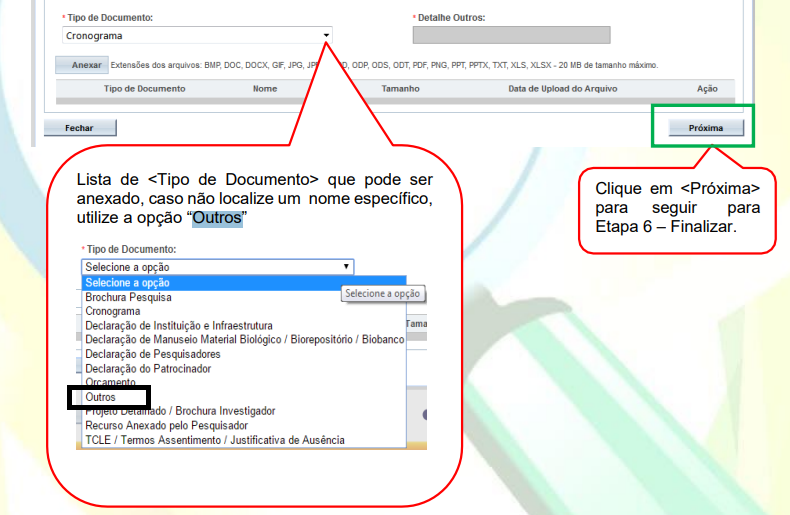Select Declaração de Manuseio Material Biológico option

point(244,340)
